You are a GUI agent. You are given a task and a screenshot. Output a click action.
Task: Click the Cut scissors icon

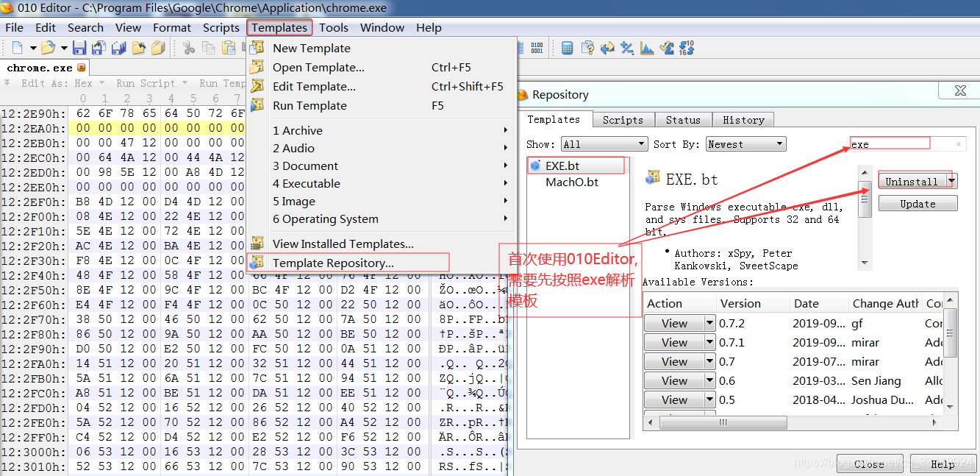click(189, 48)
